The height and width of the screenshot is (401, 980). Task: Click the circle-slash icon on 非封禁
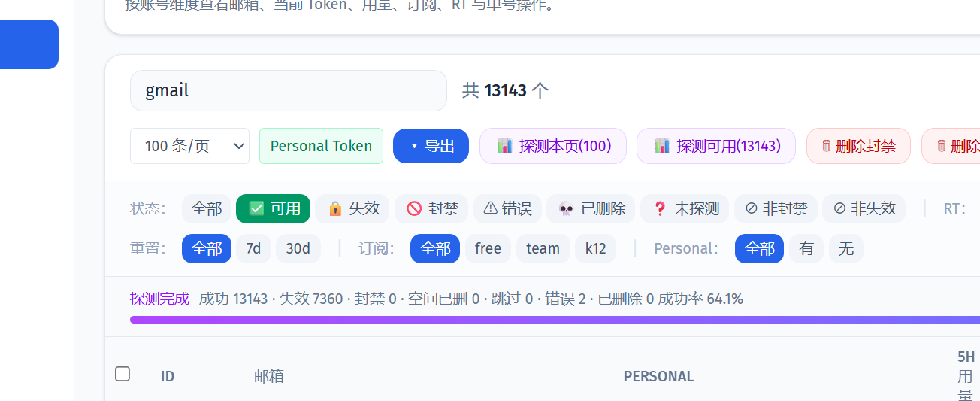click(x=752, y=208)
